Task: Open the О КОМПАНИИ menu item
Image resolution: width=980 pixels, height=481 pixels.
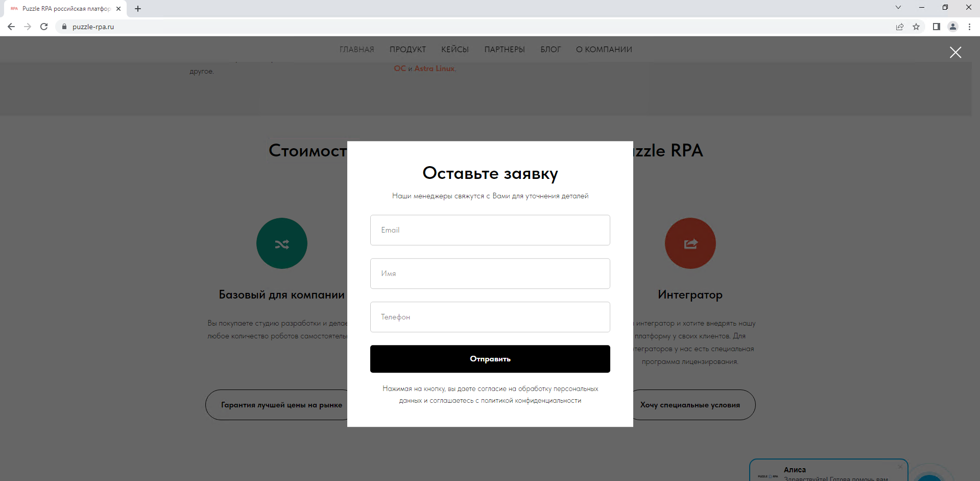Action: click(604, 50)
